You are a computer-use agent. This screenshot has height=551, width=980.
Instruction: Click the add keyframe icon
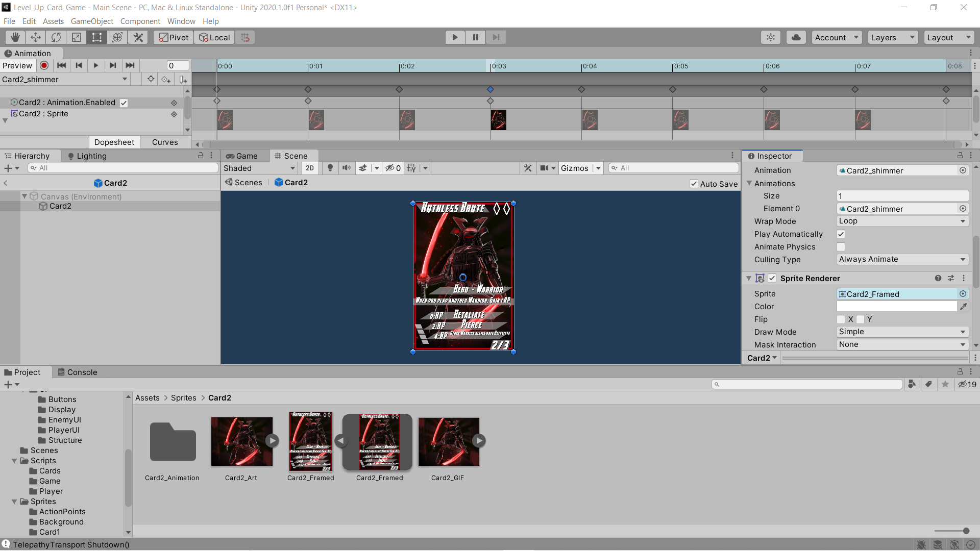point(166,79)
